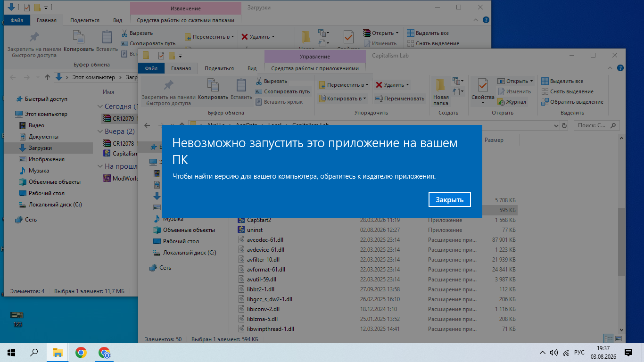Switch to Поделиться tab in Capitalism Lab window

coord(219,68)
